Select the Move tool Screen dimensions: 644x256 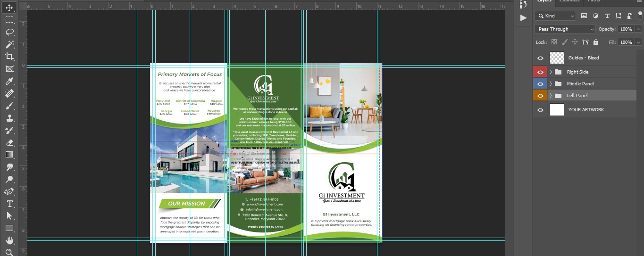pos(9,8)
